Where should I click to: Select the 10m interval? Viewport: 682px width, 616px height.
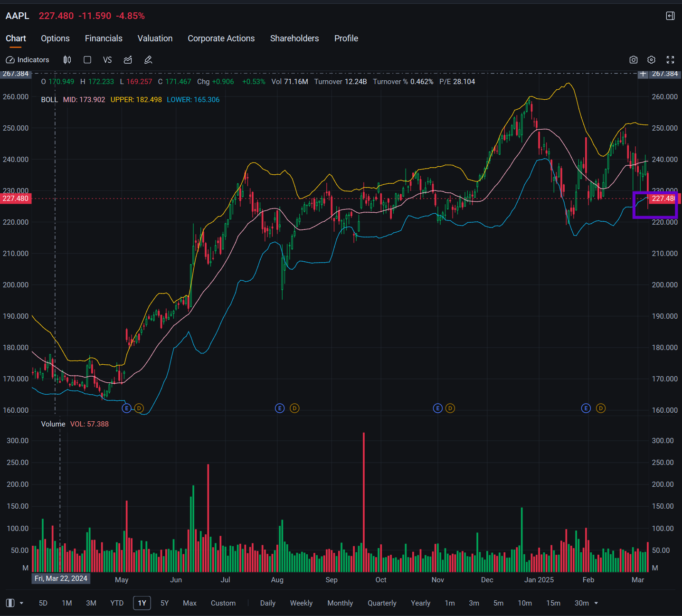[x=525, y=603]
